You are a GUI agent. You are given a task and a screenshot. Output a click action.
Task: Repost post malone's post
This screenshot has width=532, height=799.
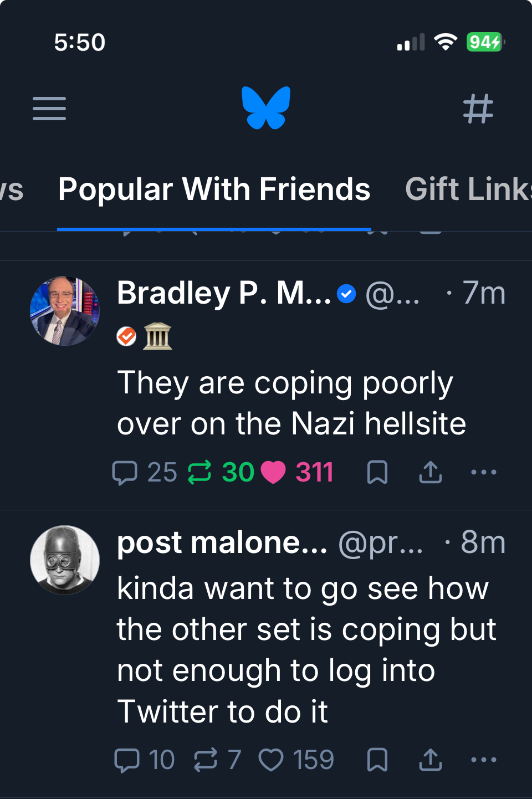coord(206,760)
